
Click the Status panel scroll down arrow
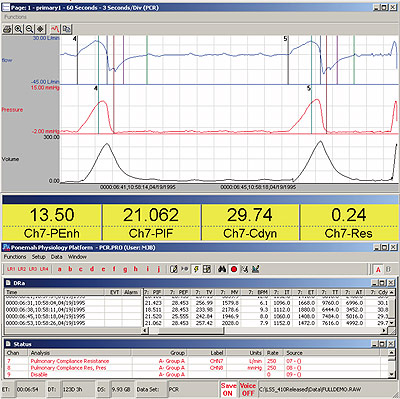392,375
